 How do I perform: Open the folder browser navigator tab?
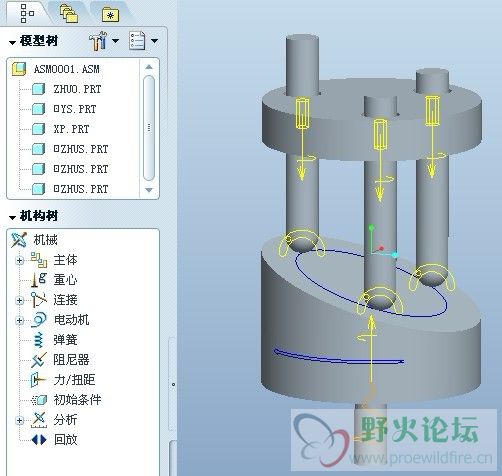click(x=69, y=13)
